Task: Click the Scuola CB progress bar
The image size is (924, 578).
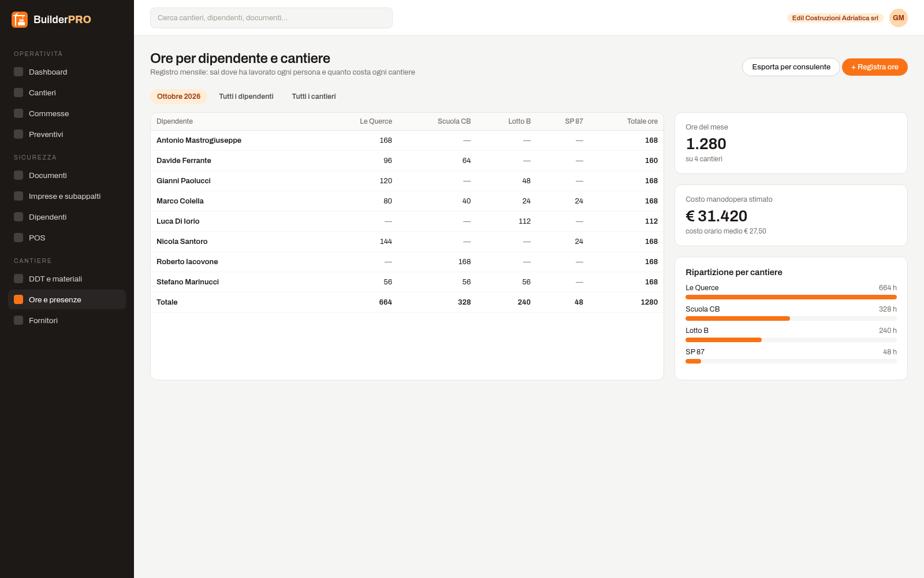Action: click(791, 318)
